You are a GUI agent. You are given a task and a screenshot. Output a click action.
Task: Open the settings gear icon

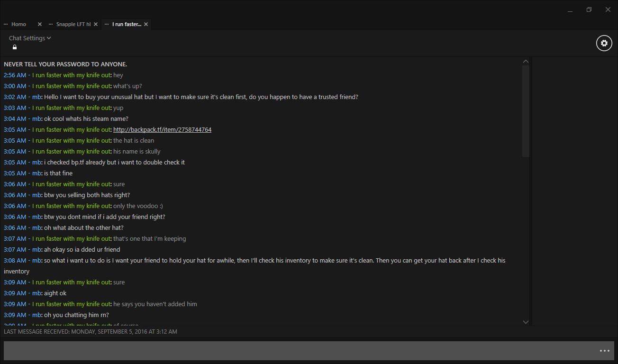(x=604, y=43)
